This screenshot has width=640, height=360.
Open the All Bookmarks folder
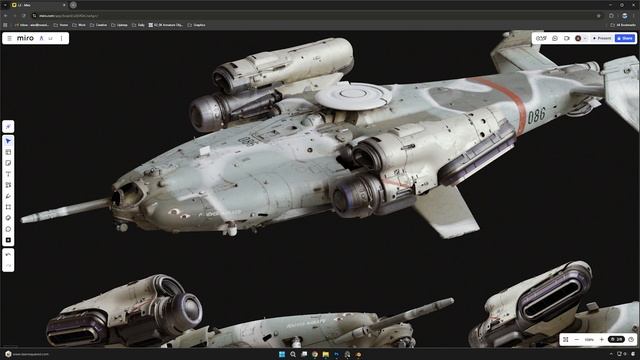[x=623, y=25]
